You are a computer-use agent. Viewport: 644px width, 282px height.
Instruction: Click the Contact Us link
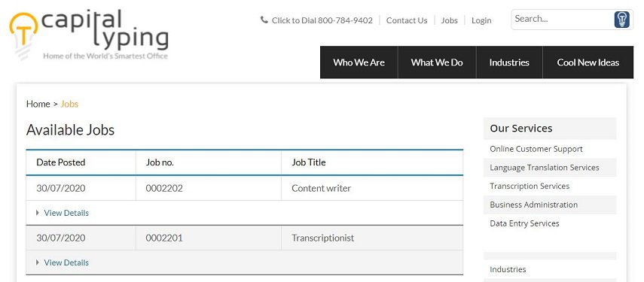(407, 20)
